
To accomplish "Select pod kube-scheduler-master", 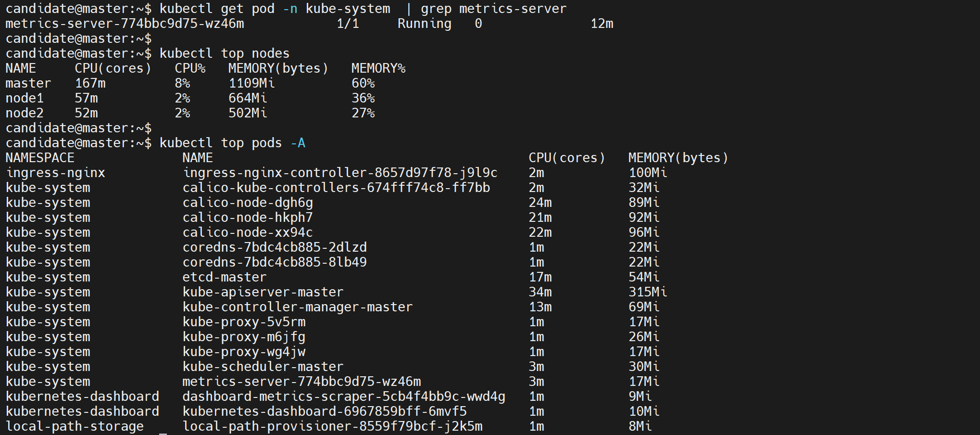I will (x=263, y=367).
